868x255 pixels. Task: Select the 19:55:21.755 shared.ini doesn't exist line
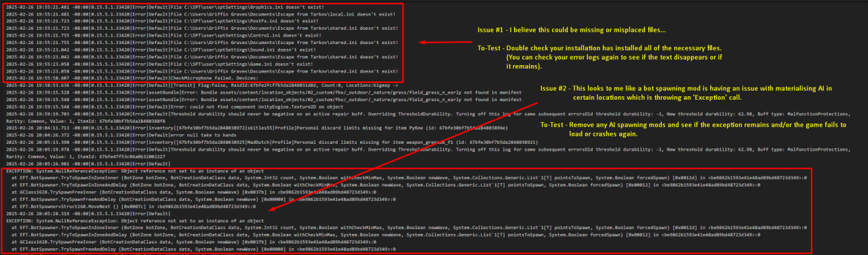(x=201, y=43)
